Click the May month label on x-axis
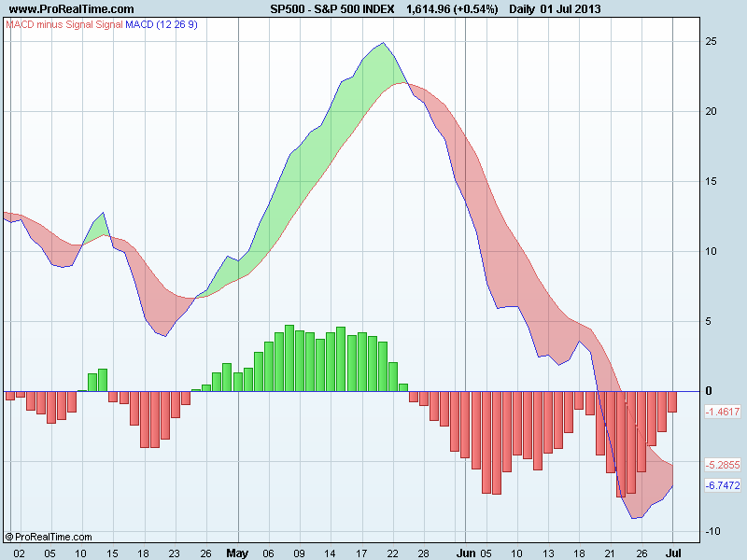The image size is (747, 560). [237, 553]
